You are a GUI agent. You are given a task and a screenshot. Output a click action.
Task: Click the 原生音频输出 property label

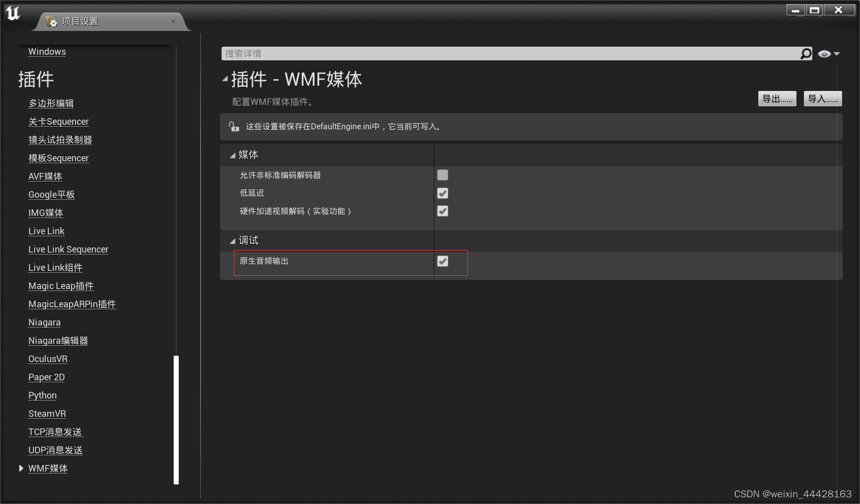tap(264, 261)
